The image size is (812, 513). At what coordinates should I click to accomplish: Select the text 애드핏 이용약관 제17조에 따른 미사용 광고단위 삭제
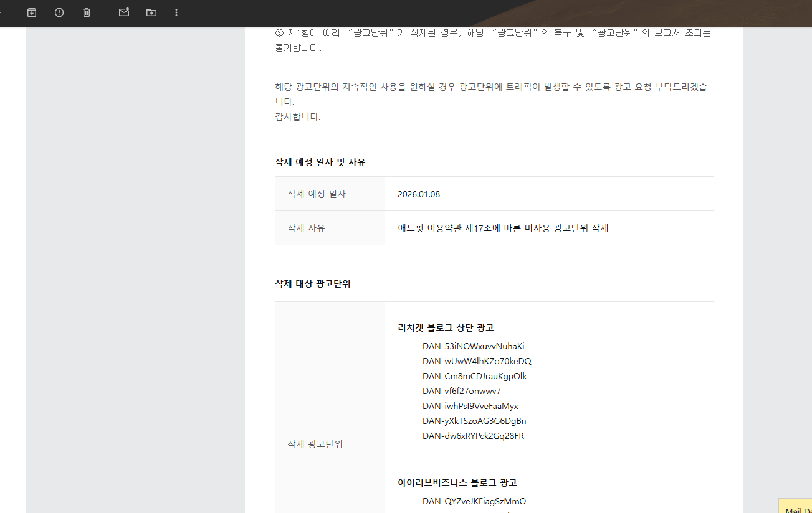[503, 228]
